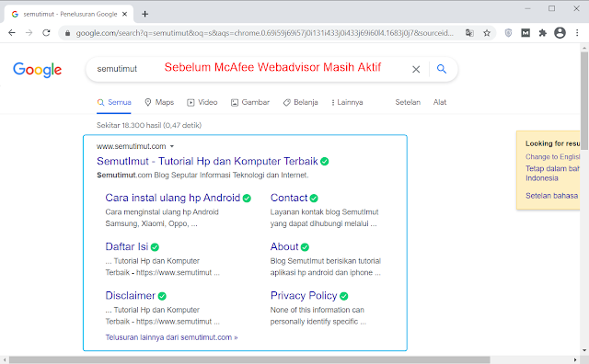Image resolution: width=589 pixels, height=364 pixels.
Task: Reload the page with the refresh icon
Action: click(46, 33)
